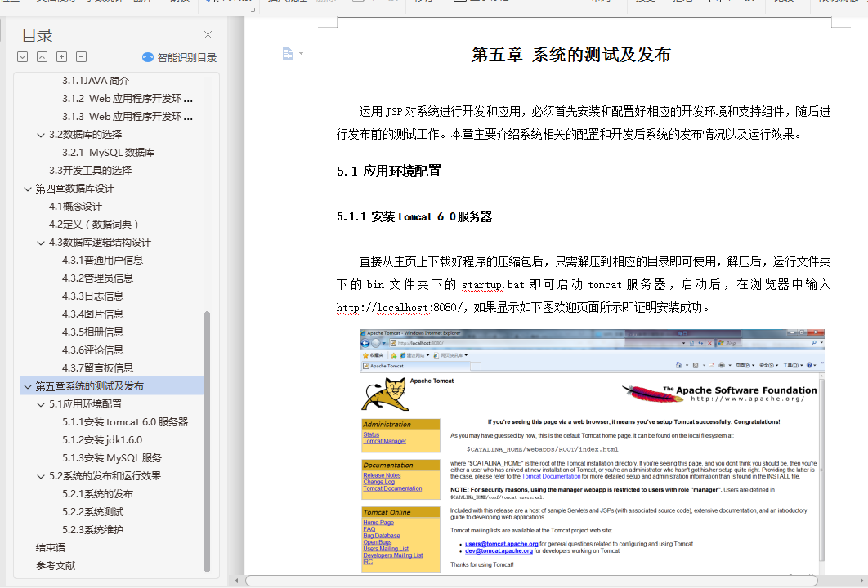Navigate to 5.2.3系统维护
This screenshot has width=868, height=588.
tap(92, 530)
